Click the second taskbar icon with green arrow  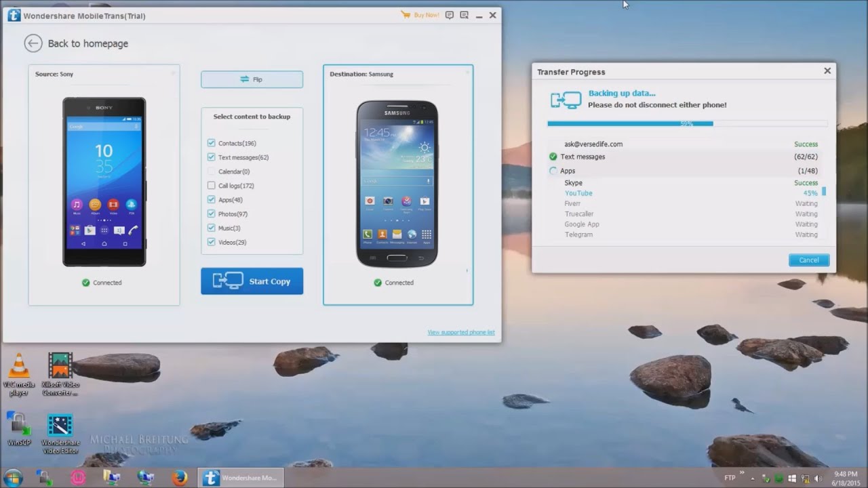click(x=45, y=477)
